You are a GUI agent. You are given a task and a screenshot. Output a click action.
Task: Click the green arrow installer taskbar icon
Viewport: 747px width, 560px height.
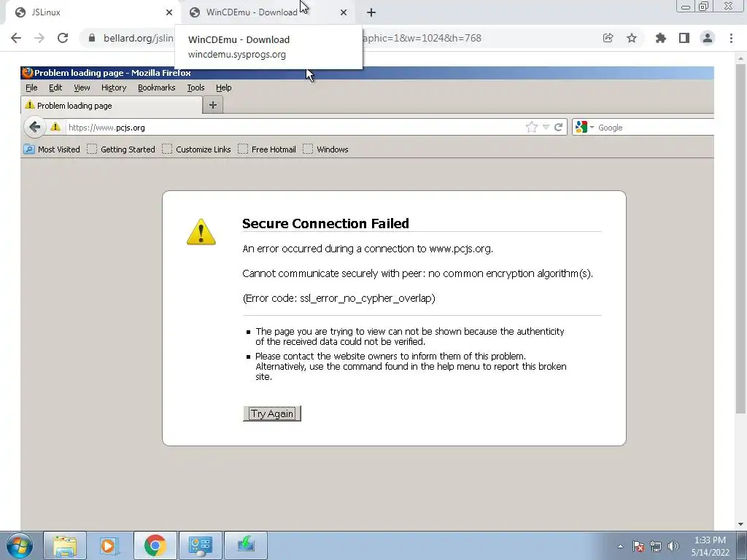[x=246, y=545]
